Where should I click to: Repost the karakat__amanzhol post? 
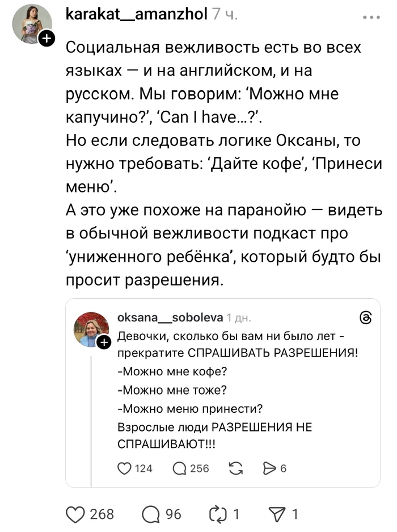click(x=217, y=514)
